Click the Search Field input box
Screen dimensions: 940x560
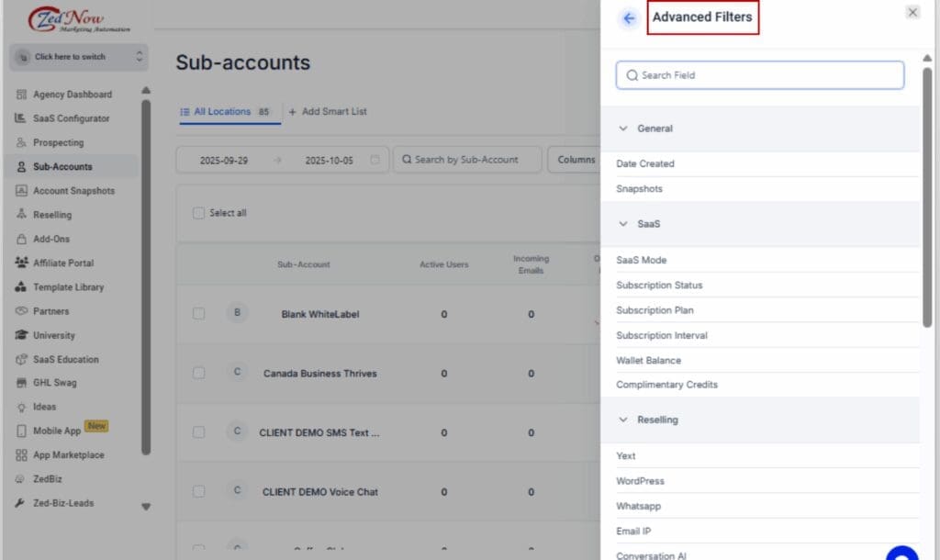coord(760,75)
